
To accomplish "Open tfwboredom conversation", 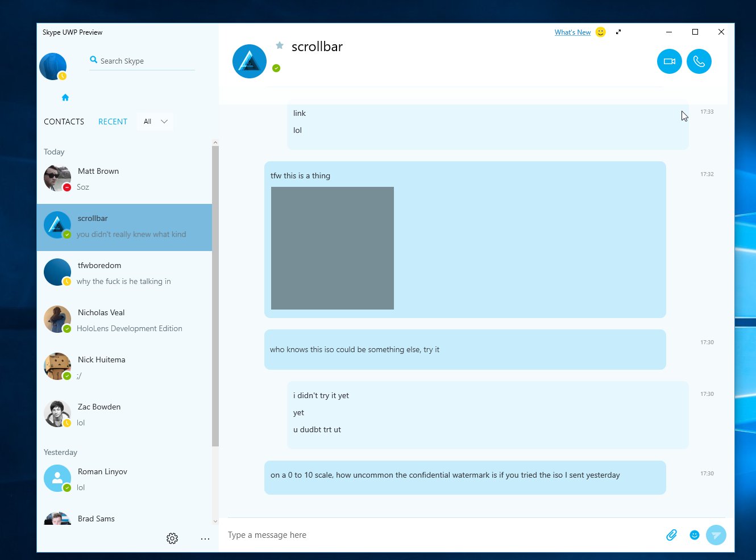I will [x=124, y=274].
